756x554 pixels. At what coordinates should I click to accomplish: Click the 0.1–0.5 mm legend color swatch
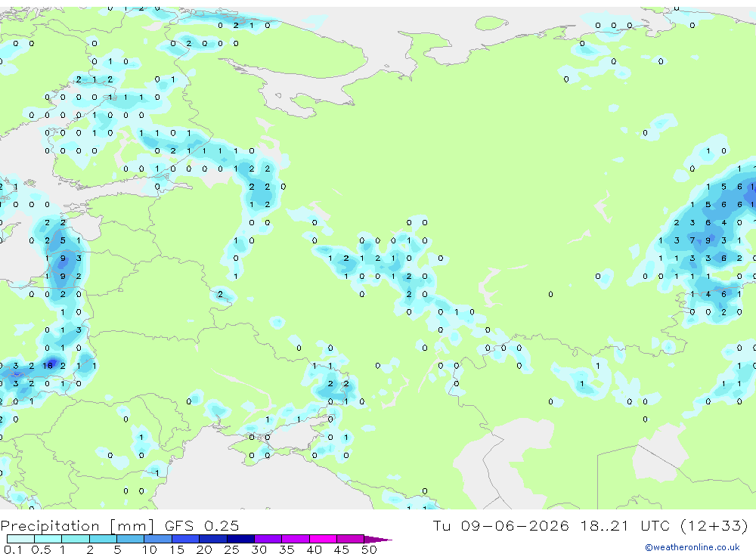click(20, 539)
